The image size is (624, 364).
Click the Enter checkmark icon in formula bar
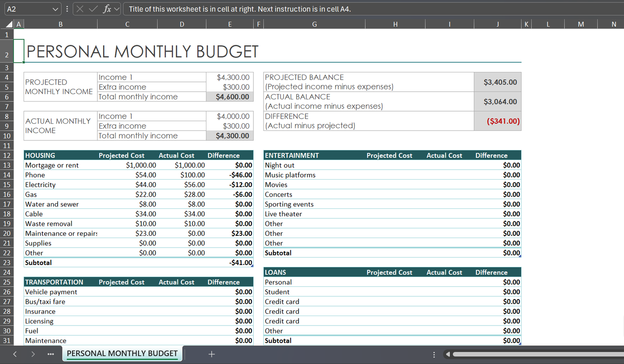point(92,9)
